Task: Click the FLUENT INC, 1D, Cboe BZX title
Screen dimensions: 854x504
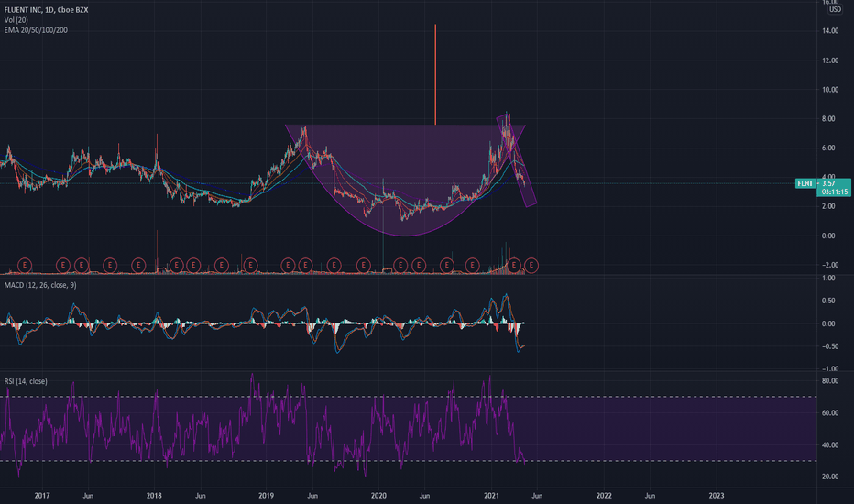Action: 46,10
